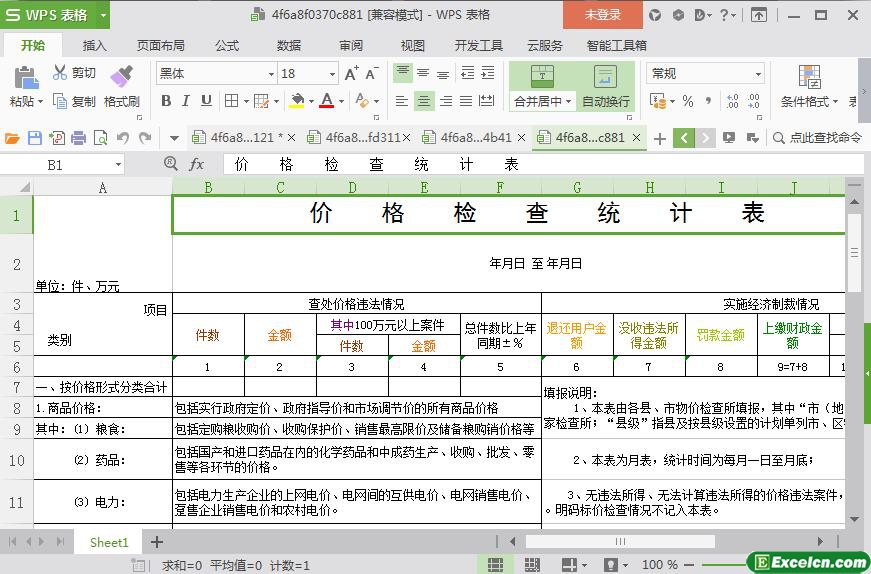Screen dimensions: 871x574
Task: Open the 页面布局 (Page Layout) ribbon tab
Action: click(x=160, y=45)
